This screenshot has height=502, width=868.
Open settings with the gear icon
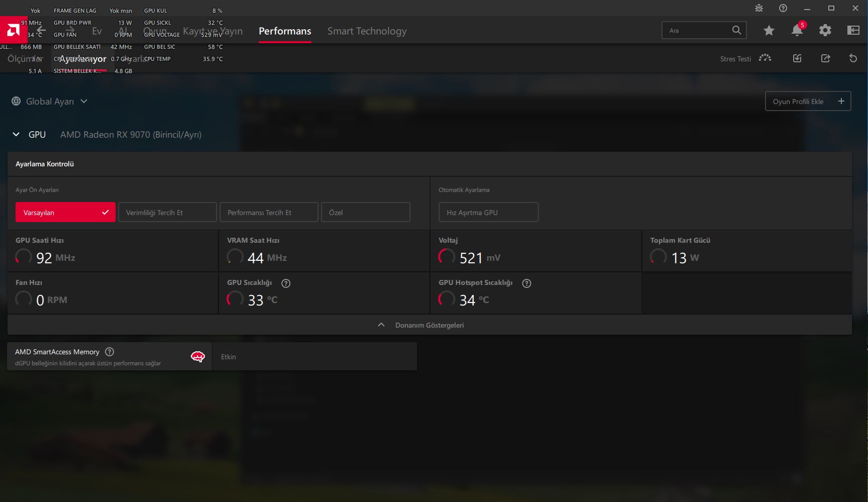825,31
